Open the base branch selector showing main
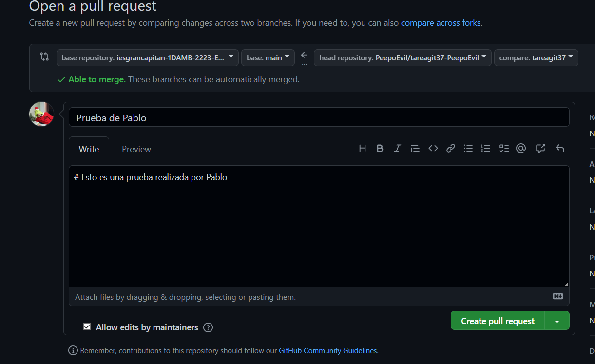This screenshot has width=595, height=364. (268, 57)
